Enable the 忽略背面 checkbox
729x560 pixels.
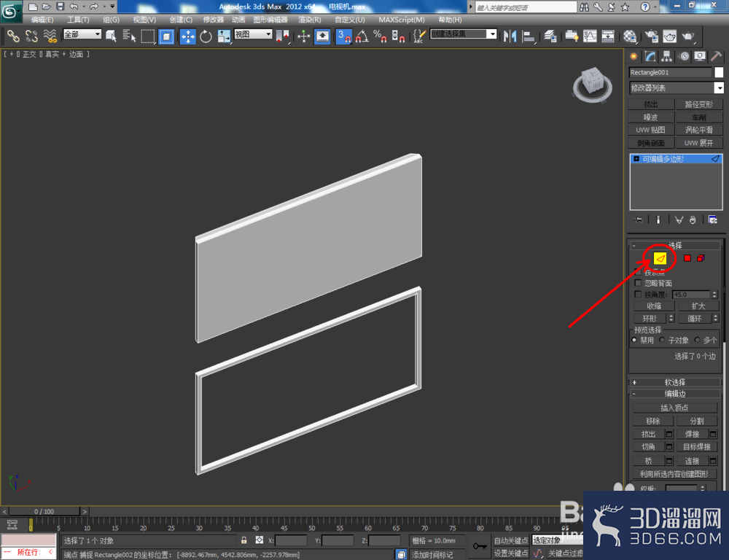tap(638, 283)
